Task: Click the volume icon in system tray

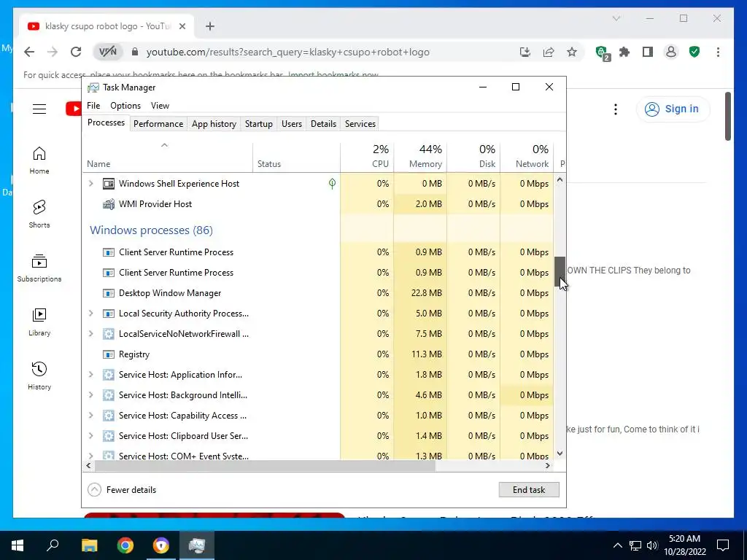Action: point(652,545)
